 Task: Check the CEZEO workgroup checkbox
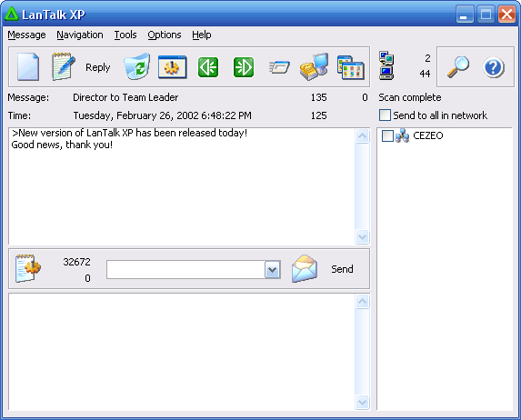[387, 135]
